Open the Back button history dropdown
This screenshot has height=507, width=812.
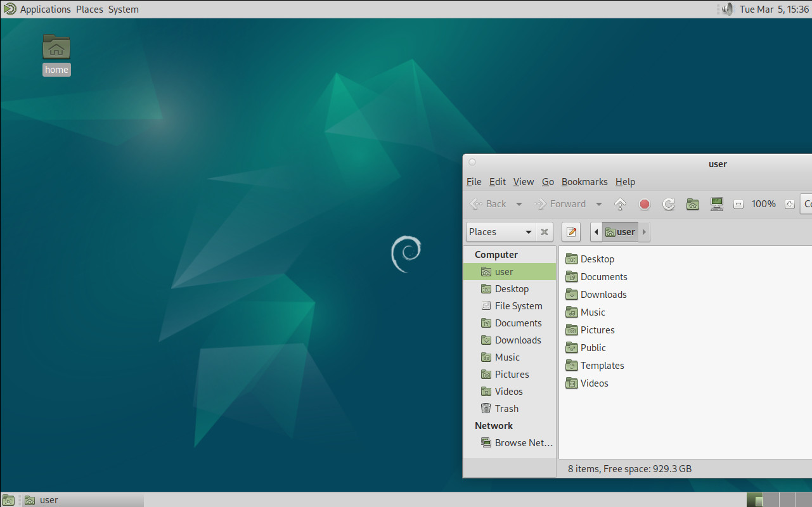519,203
